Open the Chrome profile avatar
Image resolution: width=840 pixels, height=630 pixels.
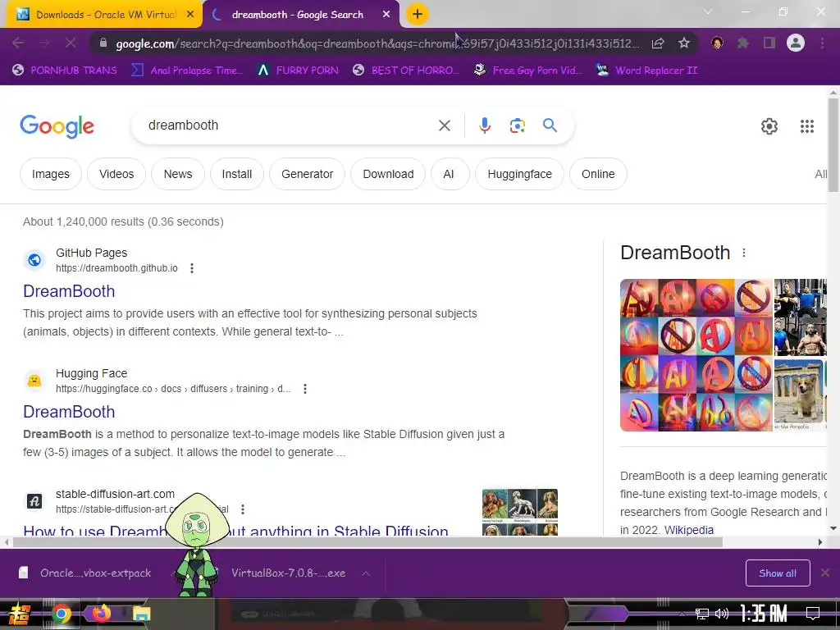point(796,43)
